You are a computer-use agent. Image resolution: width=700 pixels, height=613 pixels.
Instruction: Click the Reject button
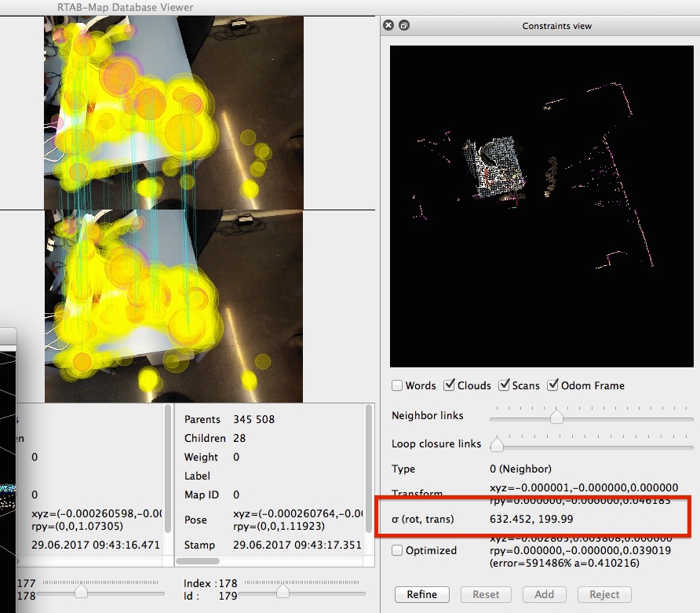click(604, 594)
